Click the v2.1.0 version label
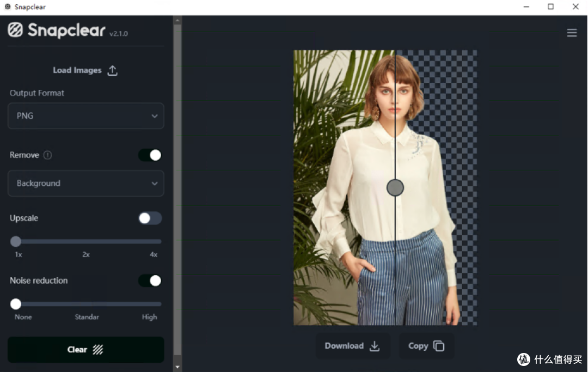The image size is (588, 372). click(119, 34)
